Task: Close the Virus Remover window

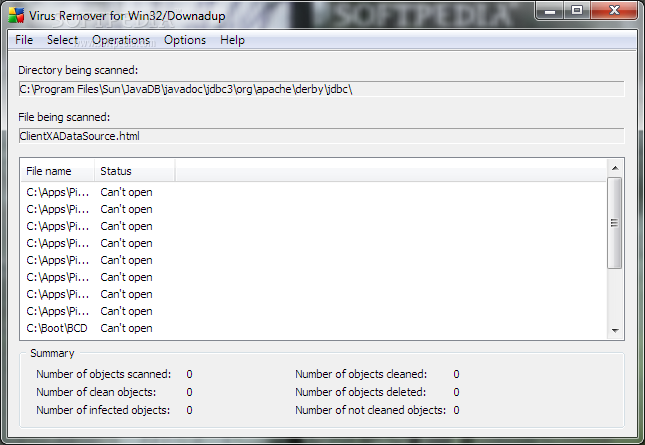Action: coord(614,11)
